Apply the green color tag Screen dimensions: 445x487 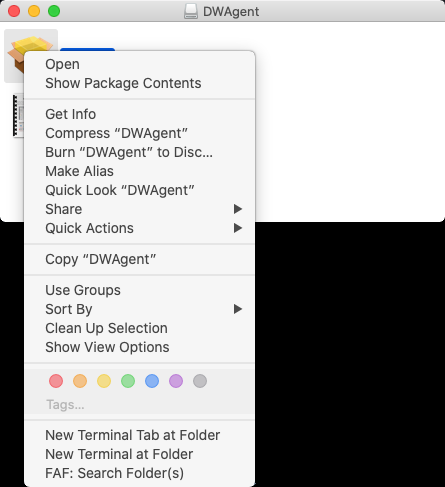point(128,381)
